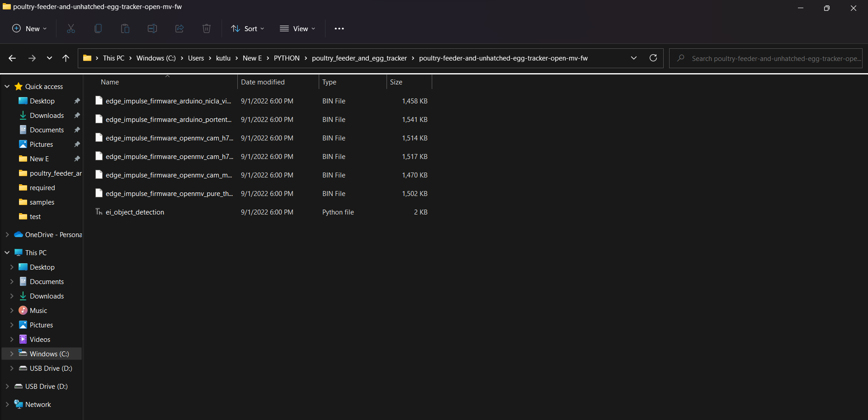Click the Share icon in toolbar

[x=179, y=28]
